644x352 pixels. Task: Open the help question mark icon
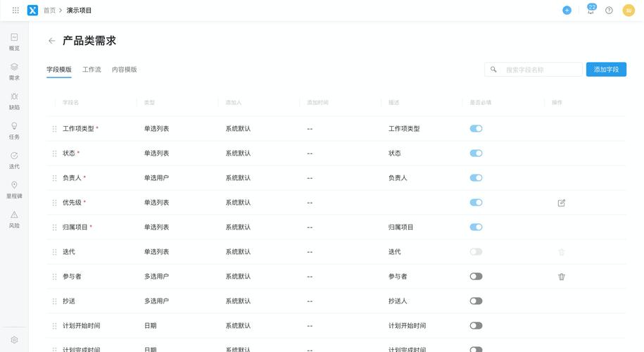coord(609,11)
